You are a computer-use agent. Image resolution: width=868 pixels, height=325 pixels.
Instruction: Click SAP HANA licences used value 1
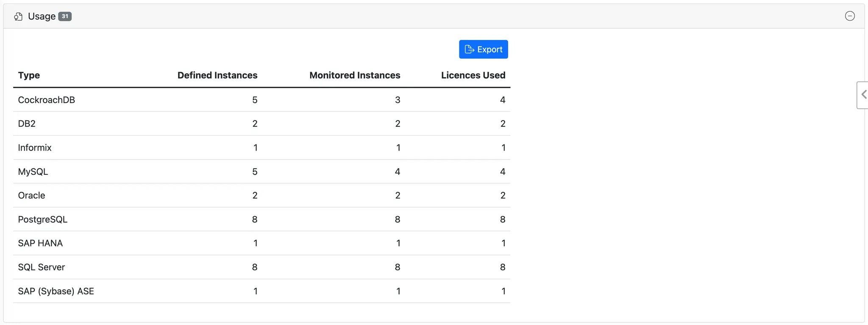(503, 243)
